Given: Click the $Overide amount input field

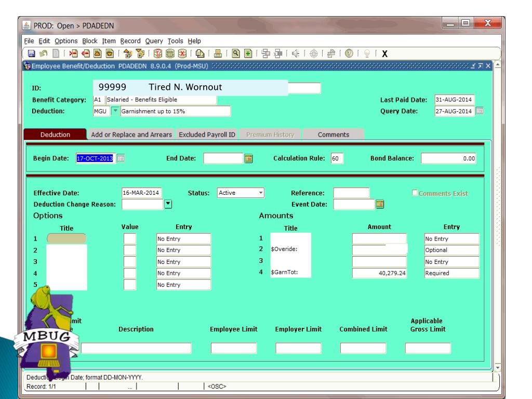Looking at the screenshot, I should click(379, 250).
